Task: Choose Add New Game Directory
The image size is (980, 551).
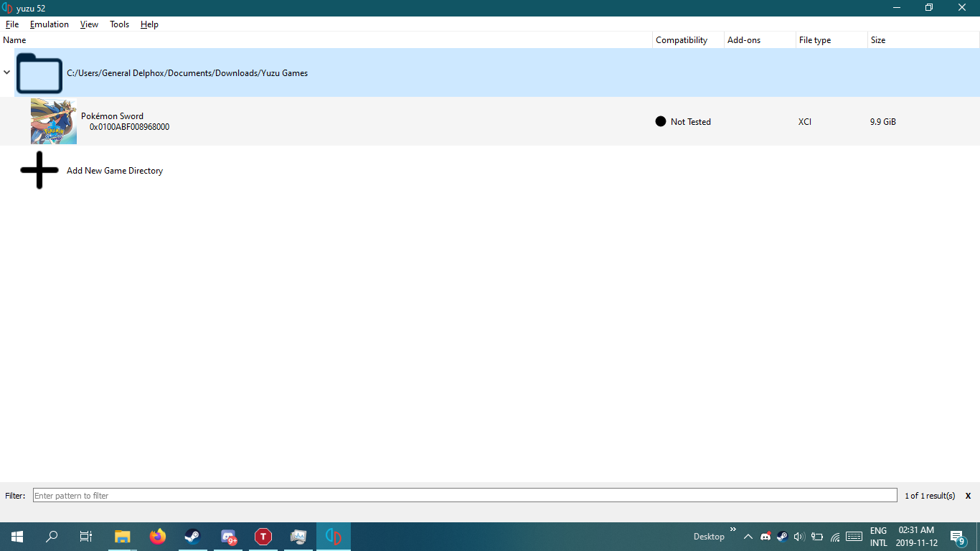Action: click(115, 171)
